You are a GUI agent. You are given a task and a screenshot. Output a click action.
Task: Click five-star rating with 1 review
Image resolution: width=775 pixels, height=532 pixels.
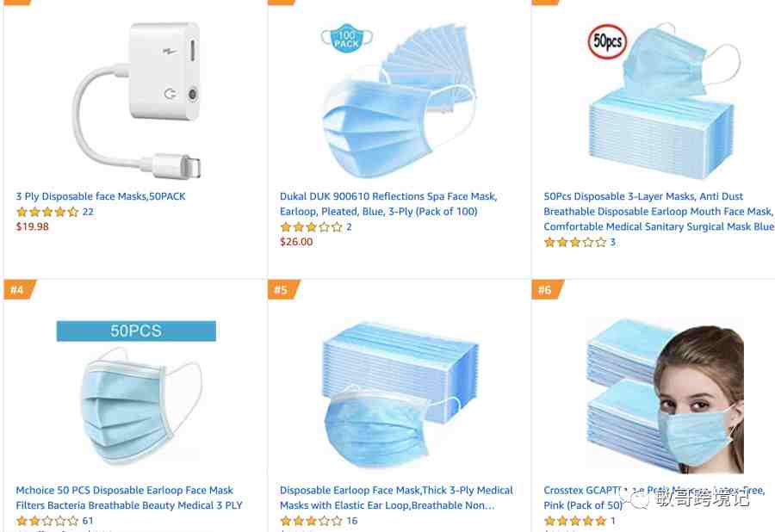point(575,521)
